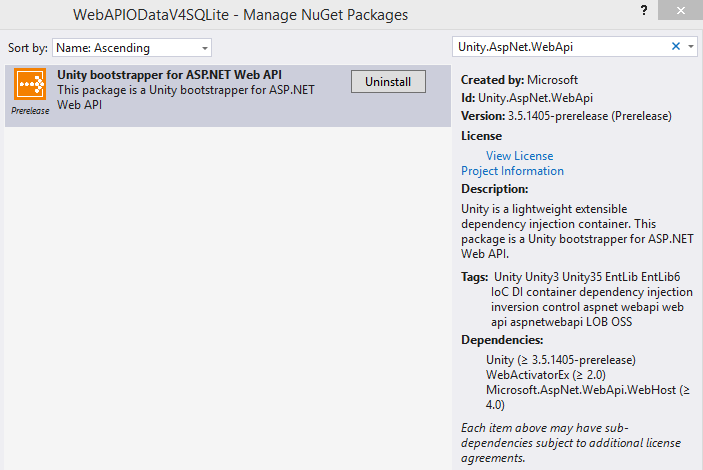Click the Id value Unity.AspNet.WebApi in details
Viewport: 703px width, 470px height.
click(536, 98)
